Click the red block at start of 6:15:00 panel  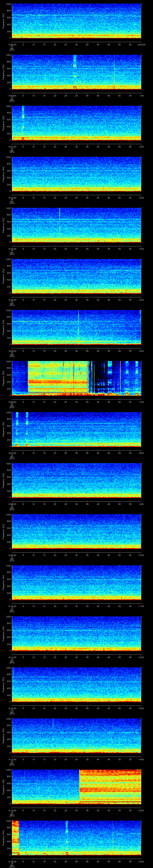[x=16, y=837]
